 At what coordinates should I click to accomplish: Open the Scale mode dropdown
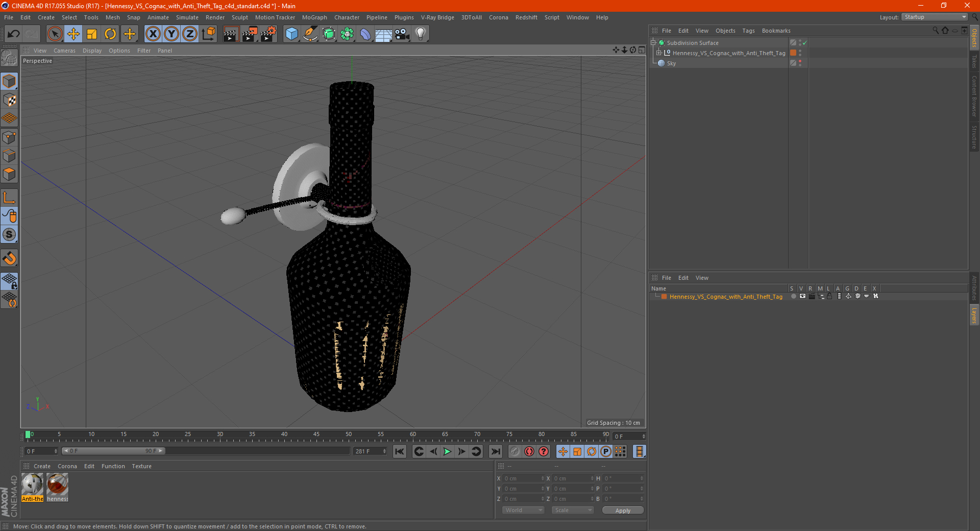click(573, 510)
